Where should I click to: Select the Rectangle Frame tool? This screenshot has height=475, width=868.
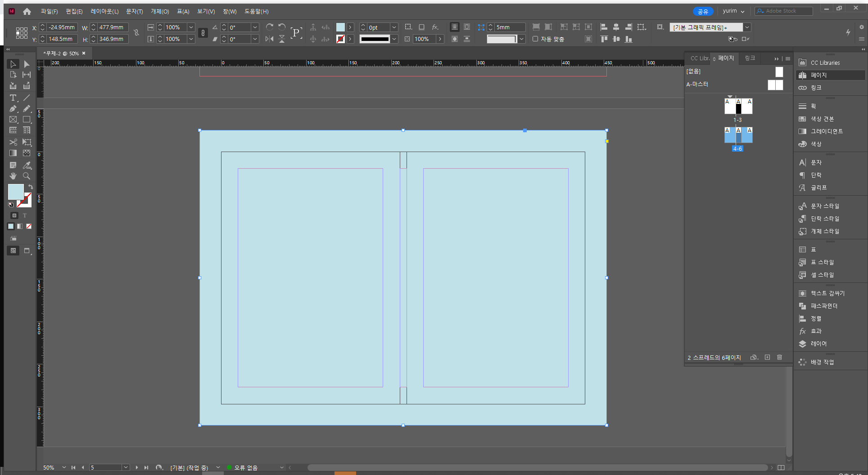click(x=13, y=120)
